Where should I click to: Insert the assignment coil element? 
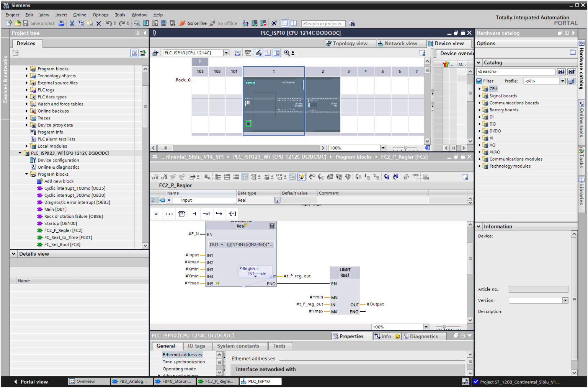232,214
